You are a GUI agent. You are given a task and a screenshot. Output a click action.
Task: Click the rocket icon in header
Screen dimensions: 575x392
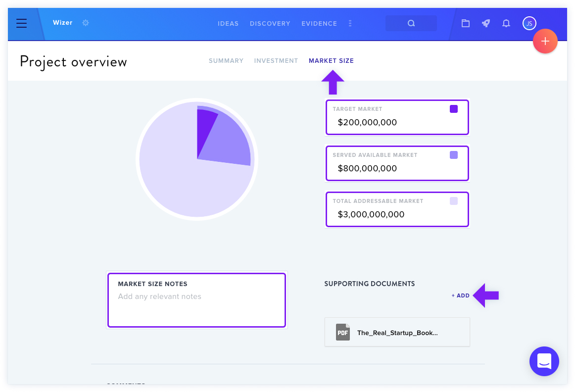(x=486, y=23)
